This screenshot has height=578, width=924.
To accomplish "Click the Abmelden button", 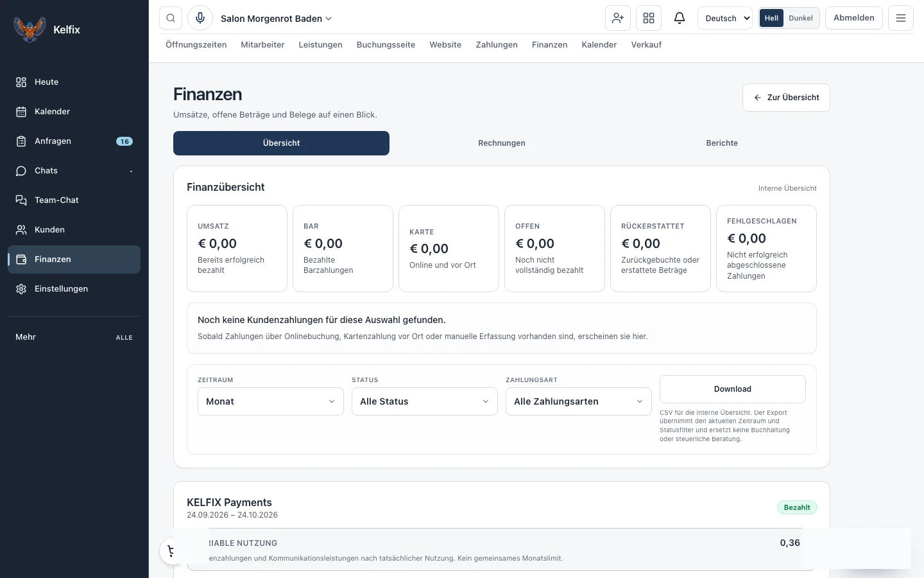I will [854, 18].
